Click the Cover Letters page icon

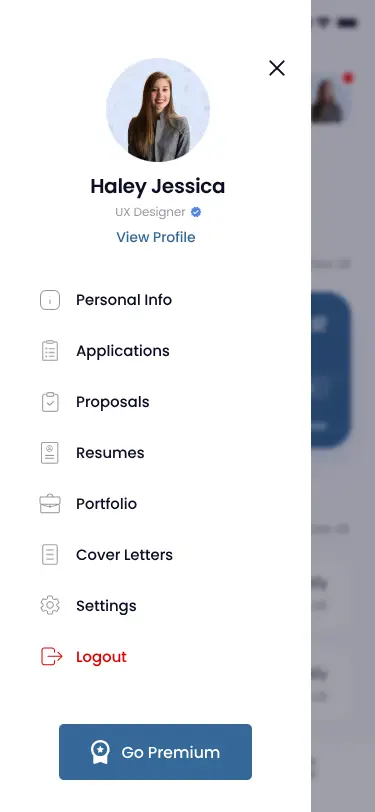(50, 555)
